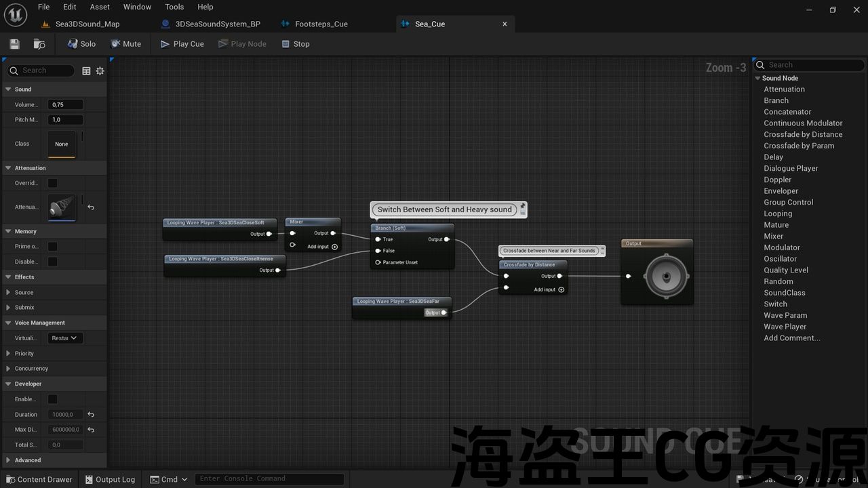Click the property matrix grid icon
The width and height of the screenshot is (868, 488).
pos(86,71)
